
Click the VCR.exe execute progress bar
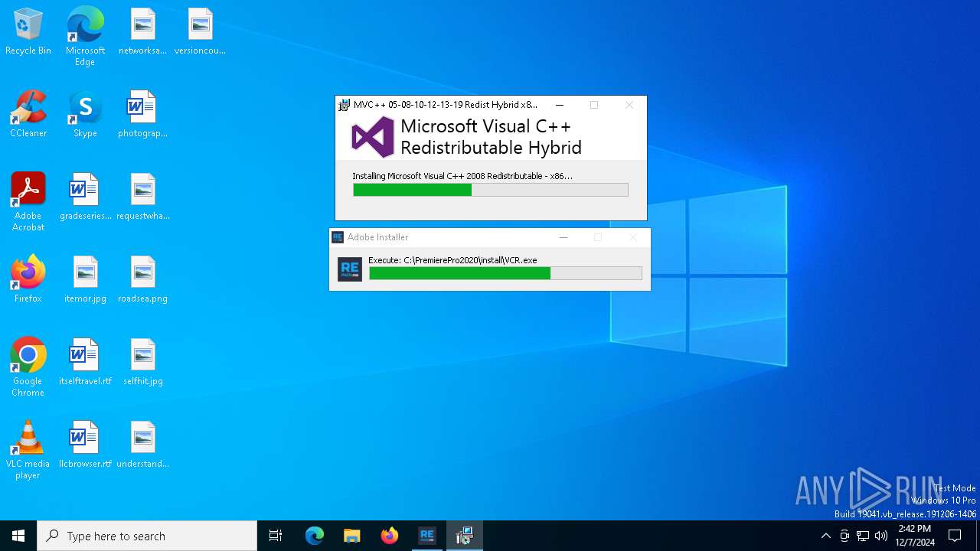[x=505, y=273]
